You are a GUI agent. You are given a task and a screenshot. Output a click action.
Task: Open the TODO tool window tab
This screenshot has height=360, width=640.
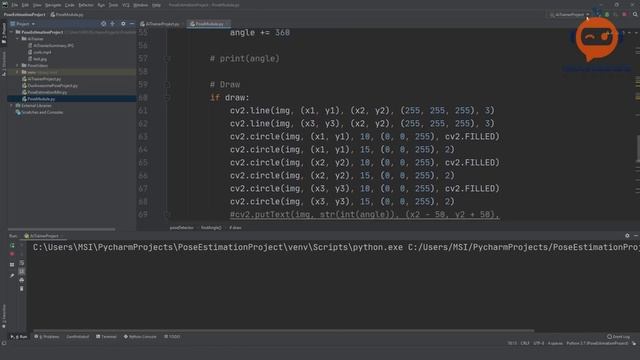point(172,337)
